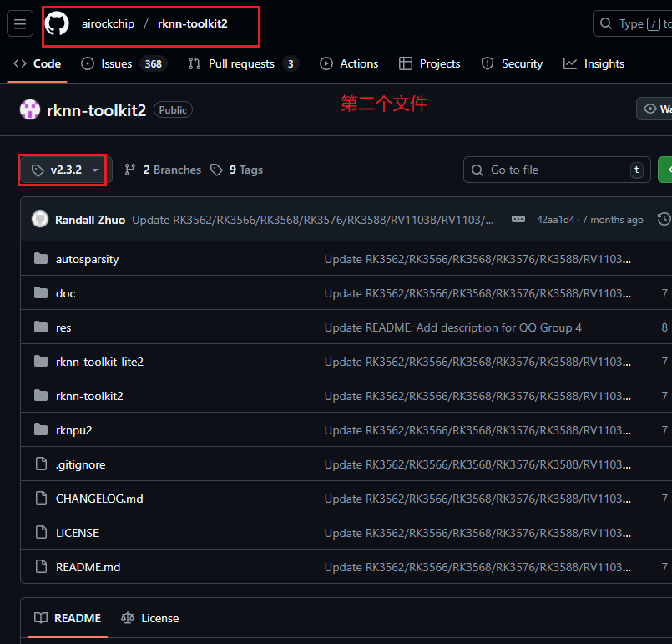Open the Pull requests tab
672x644 pixels.
(244, 63)
